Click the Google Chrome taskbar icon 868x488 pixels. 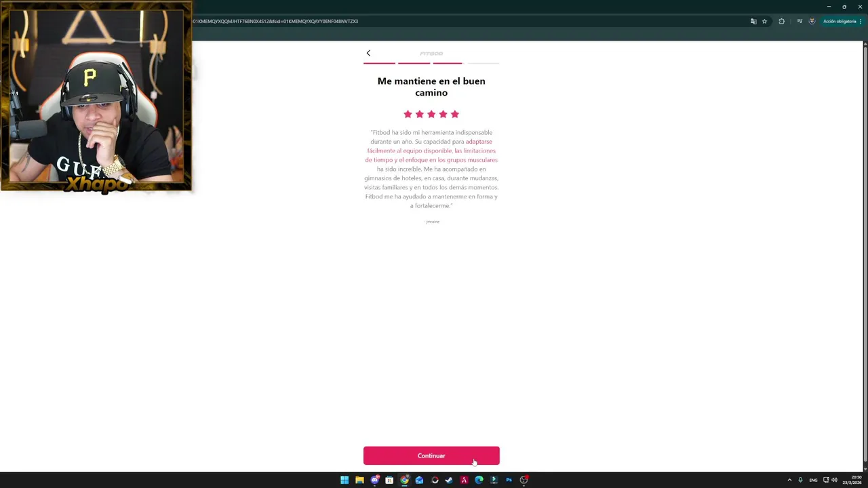tap(404, 480)
